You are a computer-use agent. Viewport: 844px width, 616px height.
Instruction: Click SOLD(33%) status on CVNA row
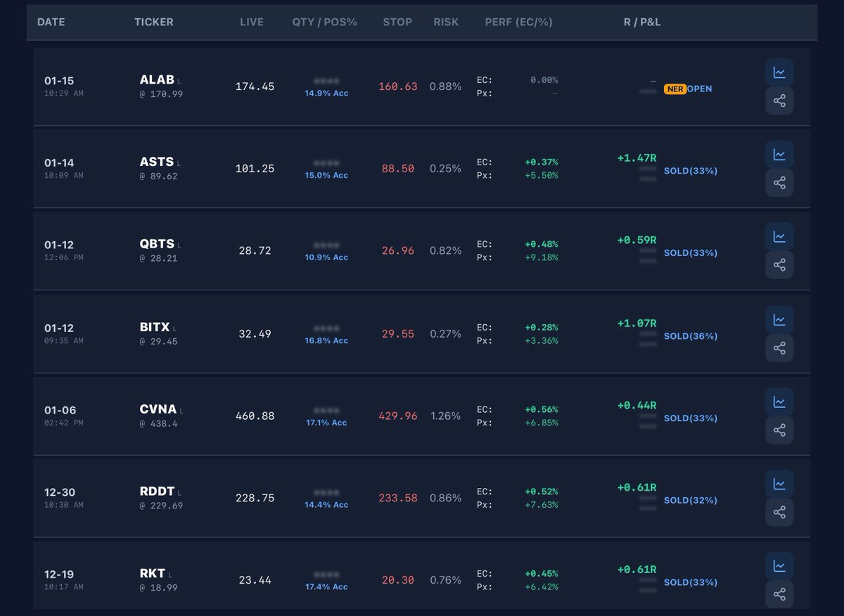(691, 418)
